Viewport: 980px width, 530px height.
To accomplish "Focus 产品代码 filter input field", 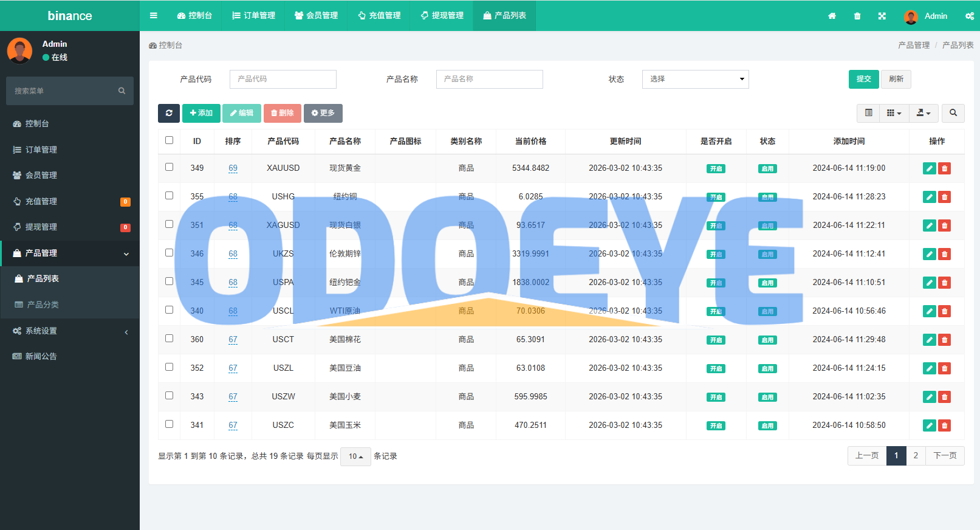I will pos(283,79).
